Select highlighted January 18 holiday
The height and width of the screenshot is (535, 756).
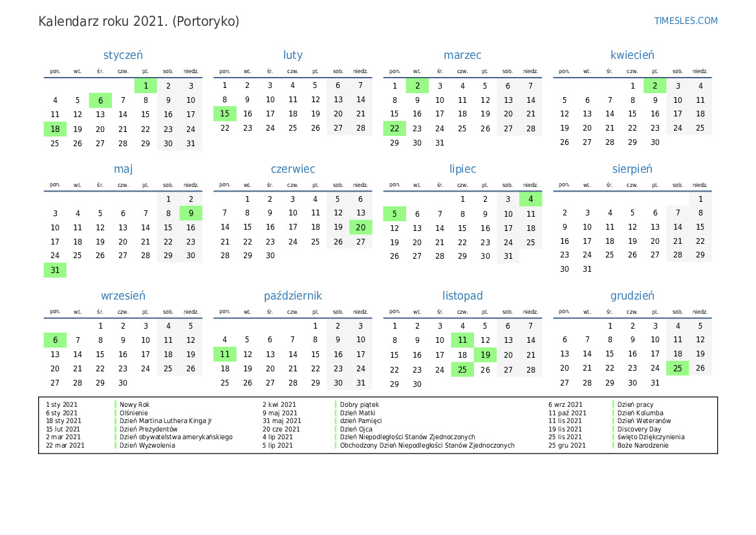tap(55, 129)
